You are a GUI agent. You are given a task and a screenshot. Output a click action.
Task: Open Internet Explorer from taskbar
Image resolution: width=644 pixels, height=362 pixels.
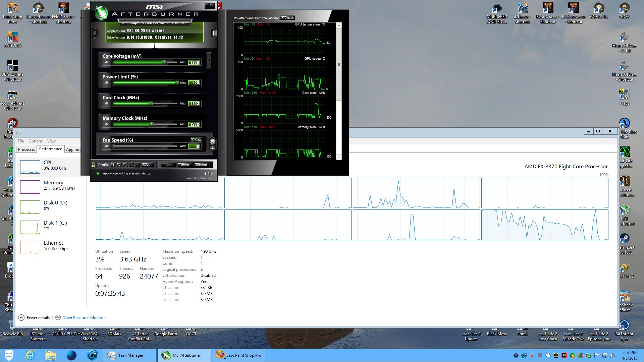point(30,355)
